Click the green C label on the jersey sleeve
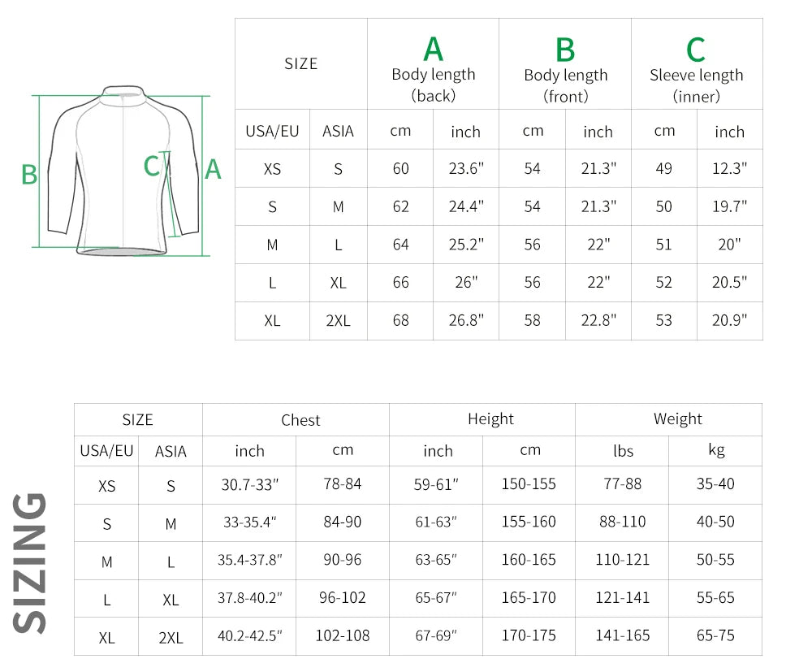The width and height of the screenshot is (812, 672). point(151,166)
